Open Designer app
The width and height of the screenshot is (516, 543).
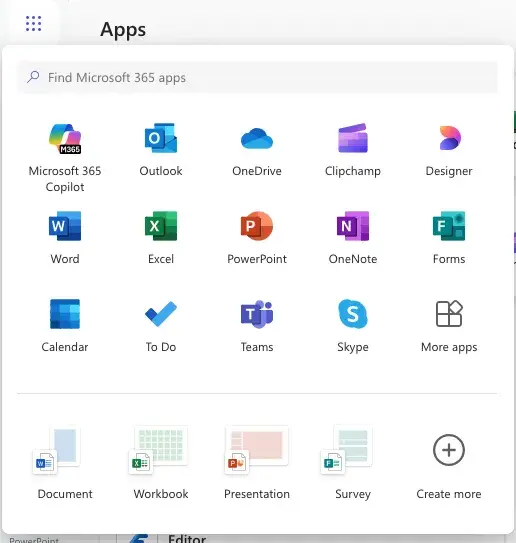(449, 150)
